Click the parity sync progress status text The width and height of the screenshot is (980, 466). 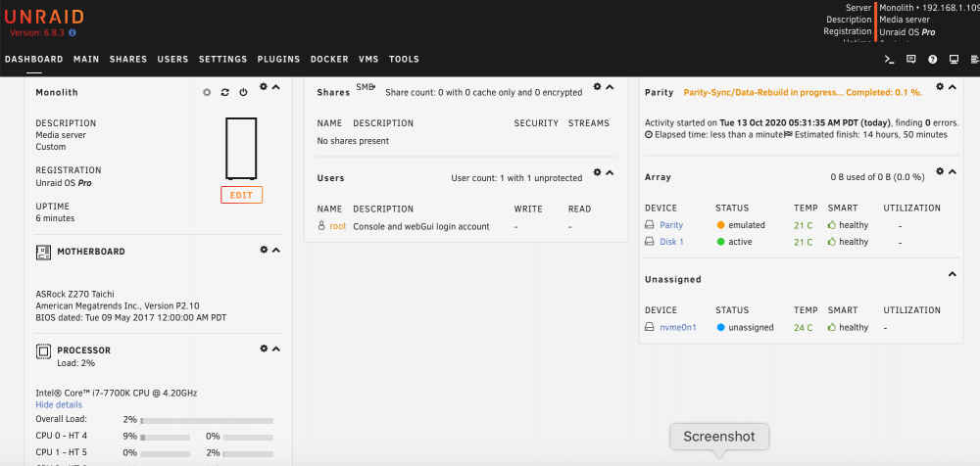tap(804, 92)
